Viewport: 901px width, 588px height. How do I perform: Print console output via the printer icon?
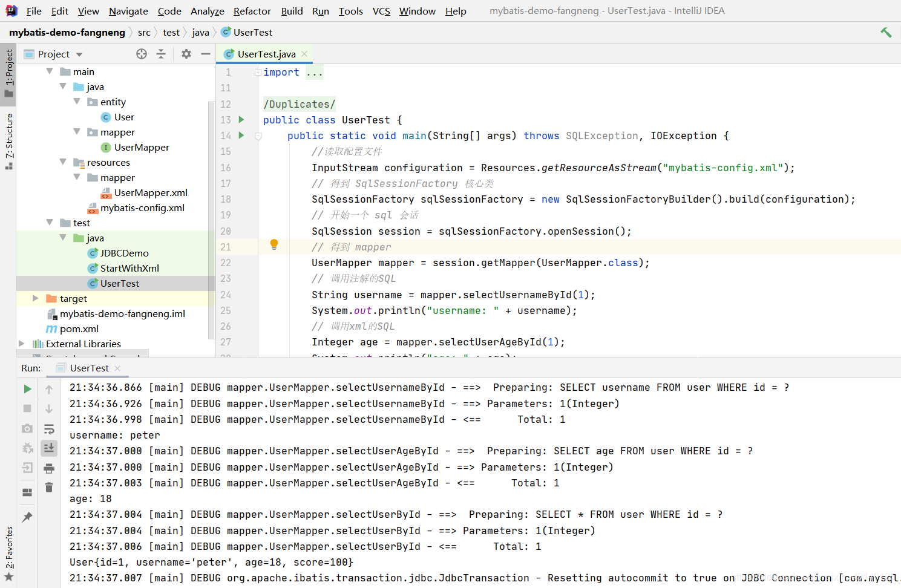click(x=49, y=468)
